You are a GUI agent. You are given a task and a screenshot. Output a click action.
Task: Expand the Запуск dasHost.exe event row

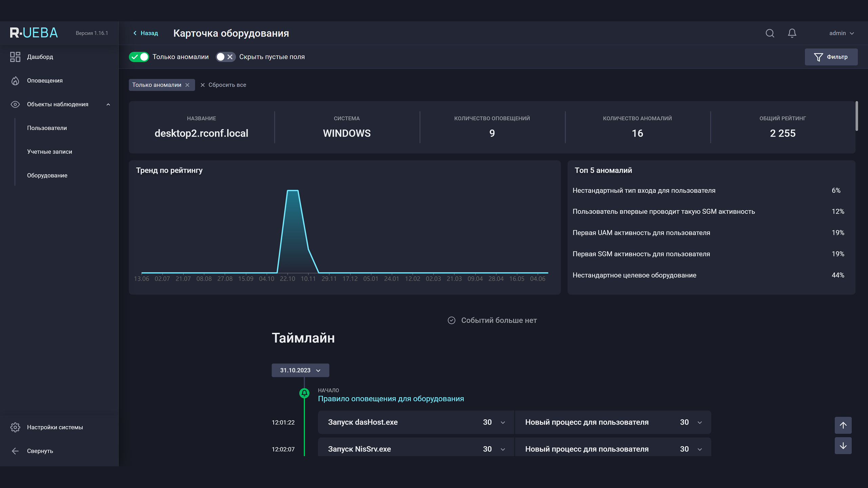(x=503, y=423)
